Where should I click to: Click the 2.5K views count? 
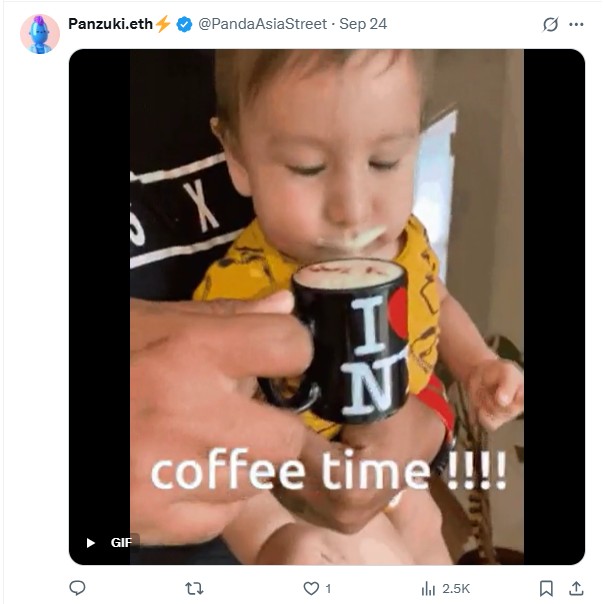click(x=456, y=589)
